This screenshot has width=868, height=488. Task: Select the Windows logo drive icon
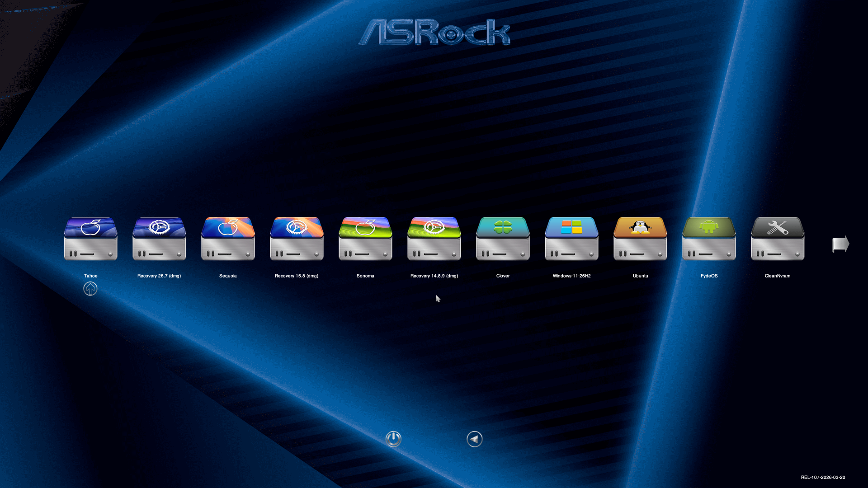[571, 239]
